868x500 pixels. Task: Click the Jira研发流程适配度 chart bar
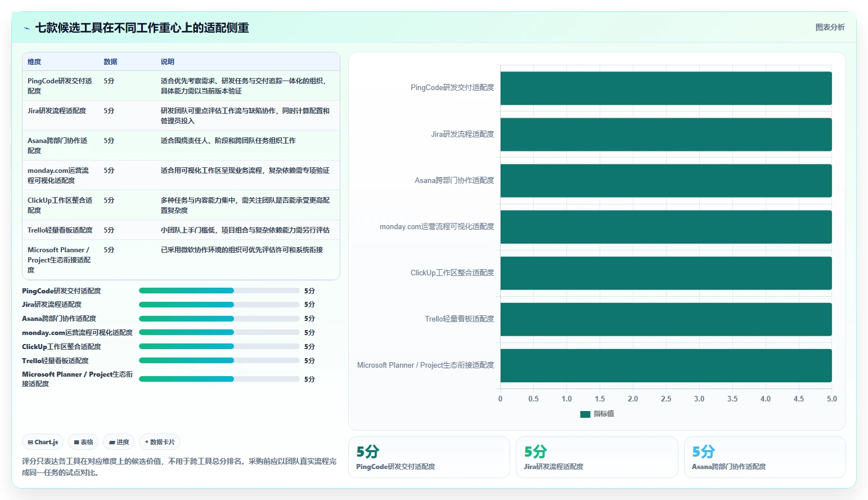pos(666,134)
